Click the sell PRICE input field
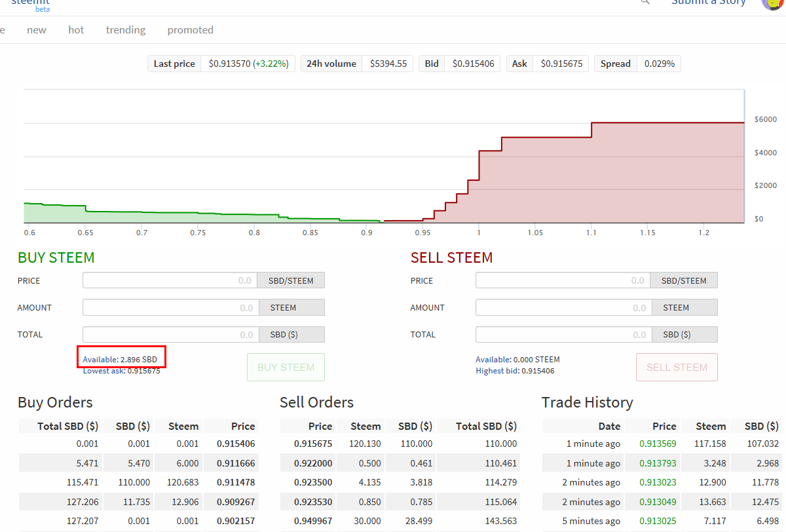Image resolution: width=786 pixels, height=532 pixels. click(563, 280)
